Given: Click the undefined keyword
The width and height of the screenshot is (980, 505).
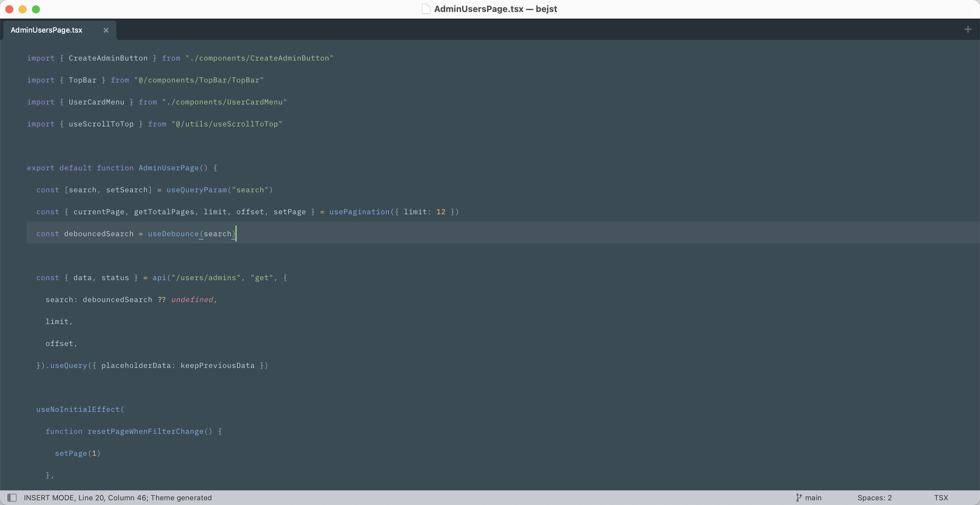Looking at the screenshot, I should coord(192,300).
